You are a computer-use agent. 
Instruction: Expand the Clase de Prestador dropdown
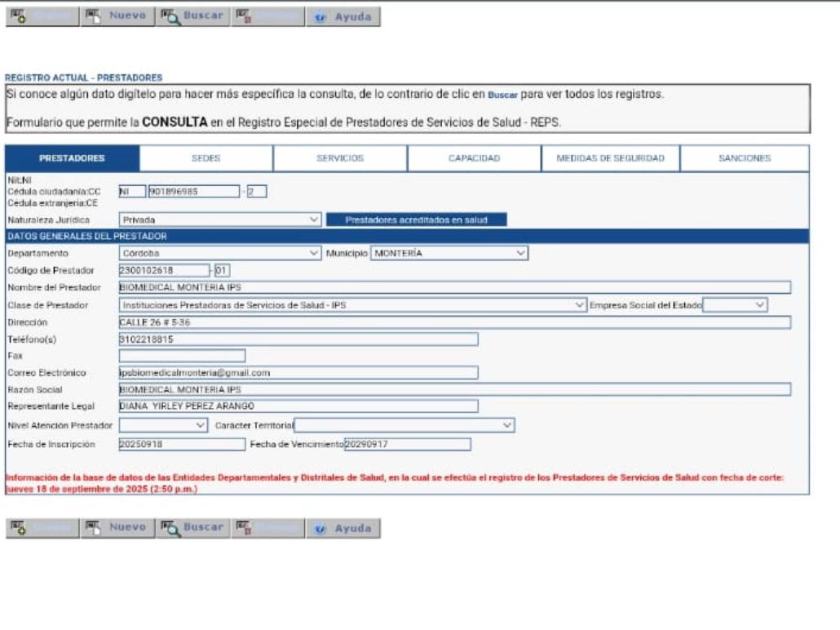(x=352, y=305)
